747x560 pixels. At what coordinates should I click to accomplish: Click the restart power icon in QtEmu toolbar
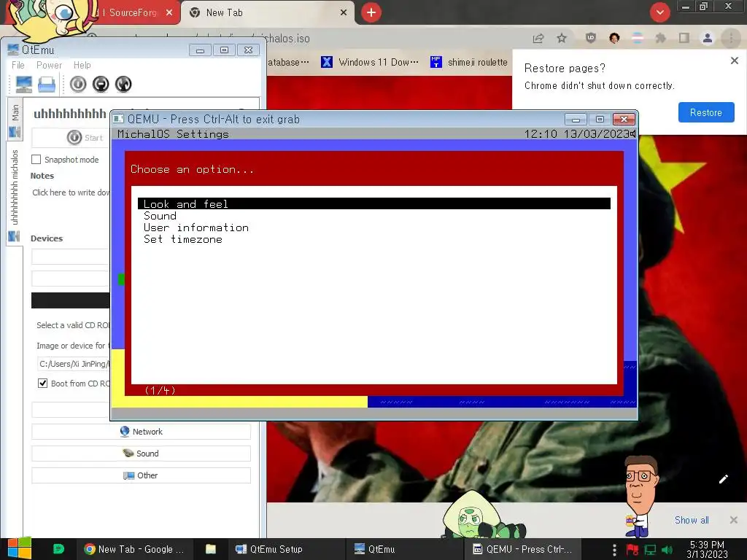(x=123, y=85)
